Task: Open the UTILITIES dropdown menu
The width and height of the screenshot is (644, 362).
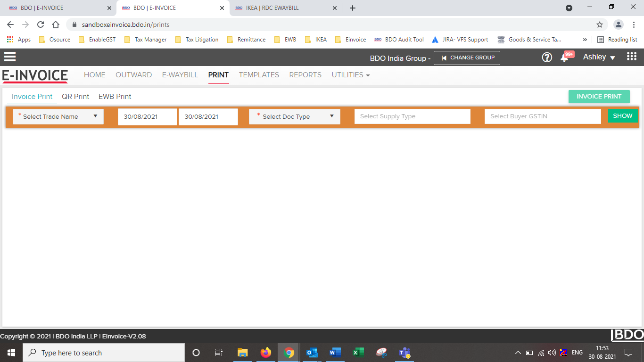Action: (x=350, y=75)
